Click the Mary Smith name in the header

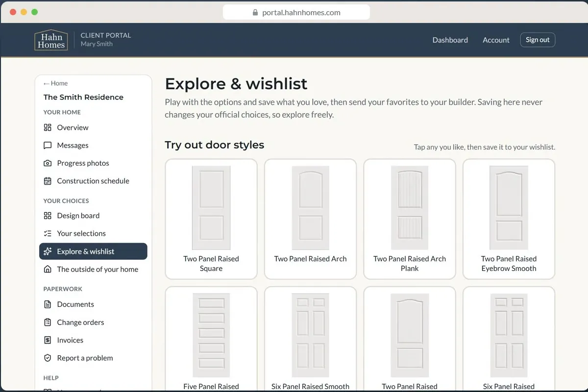point(97,44)
